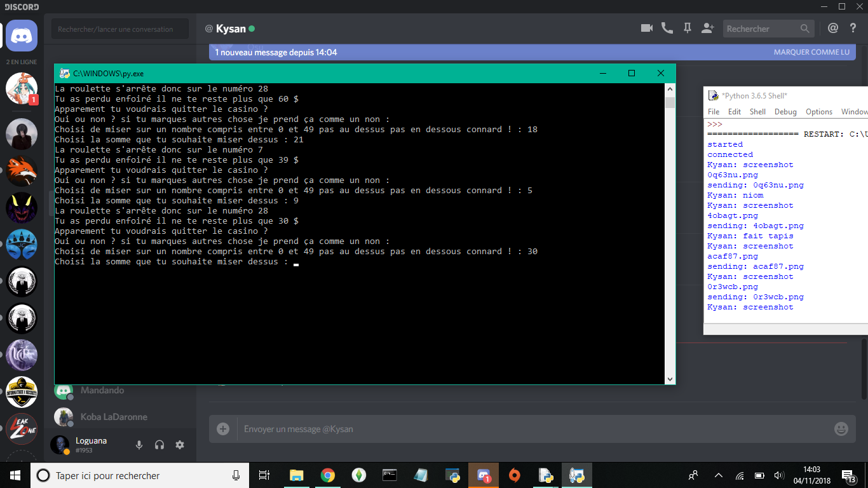Open the Debug menu in Python Shell
The height and width of the screenshot is (488, 868).
point(785,111)
